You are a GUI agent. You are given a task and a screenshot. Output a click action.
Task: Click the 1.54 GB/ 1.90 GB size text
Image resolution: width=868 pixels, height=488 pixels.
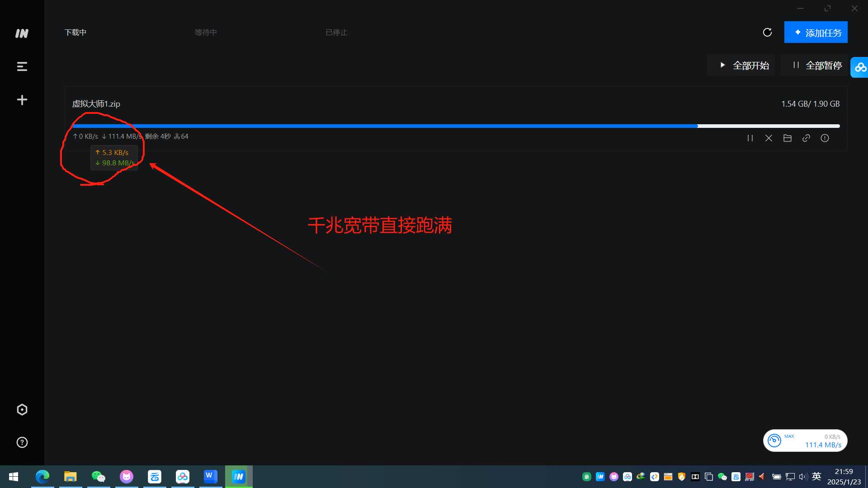pos(810,104)
